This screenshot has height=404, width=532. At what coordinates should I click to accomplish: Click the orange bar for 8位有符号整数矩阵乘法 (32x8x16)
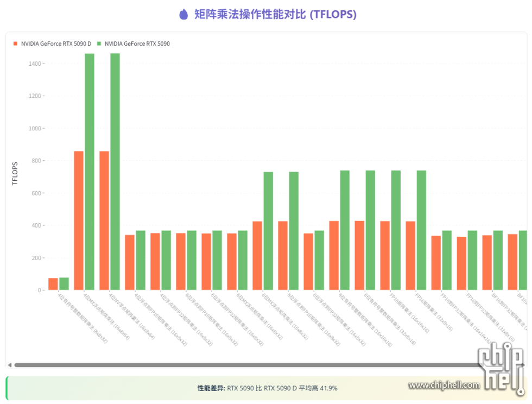(x=359, y=256)
